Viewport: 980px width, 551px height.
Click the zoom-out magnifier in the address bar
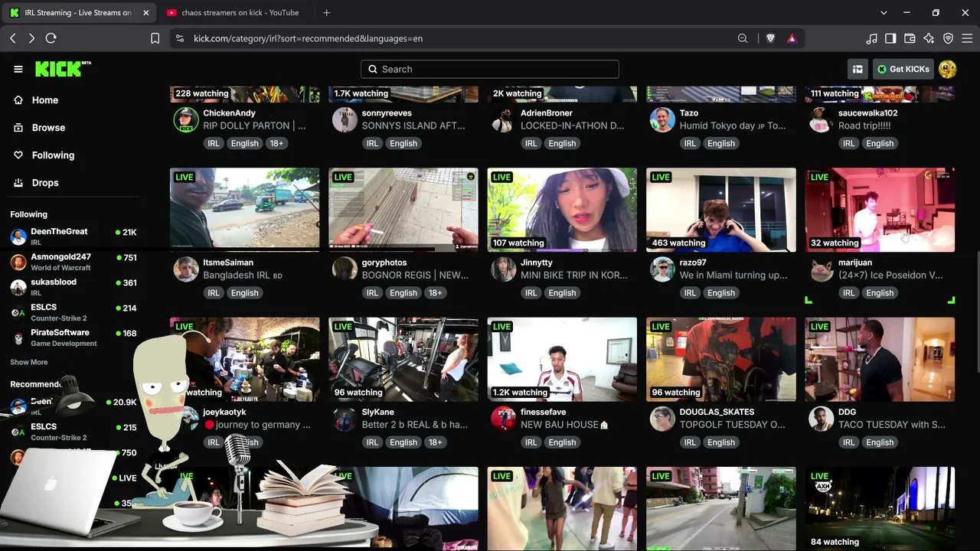743,38
